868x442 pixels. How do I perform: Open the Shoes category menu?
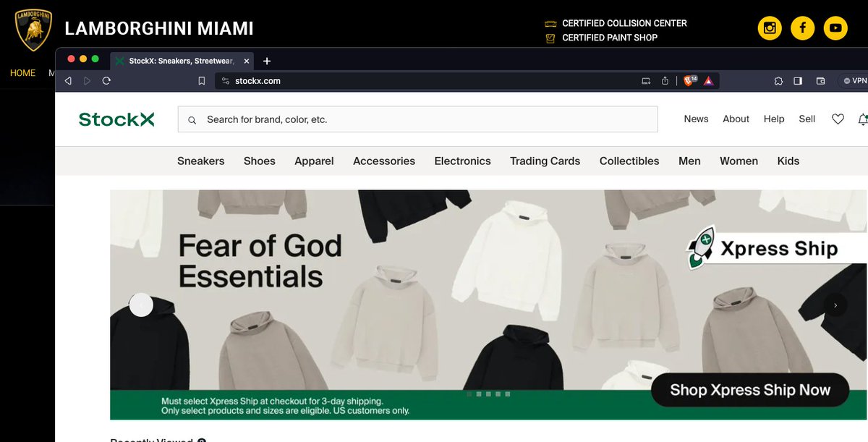coord(260,161)
